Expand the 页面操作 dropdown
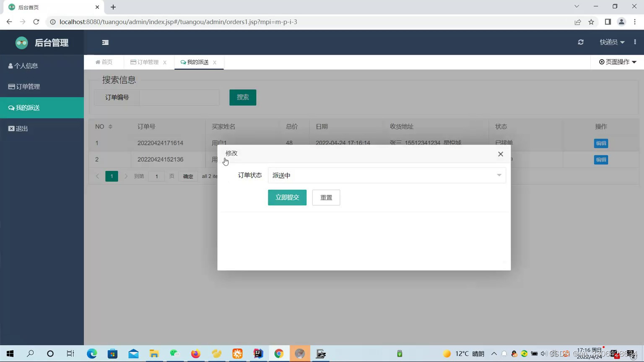The height and width of the screenshot is (362, 644). coord(618,62)
